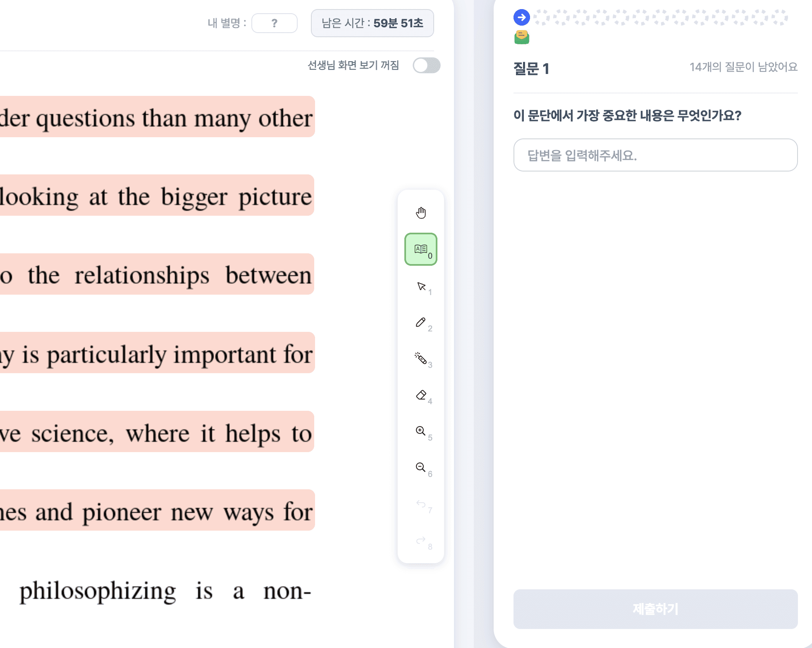Select the eraser tool
This screenshot has width=812, height=648.
pos(420,395)
